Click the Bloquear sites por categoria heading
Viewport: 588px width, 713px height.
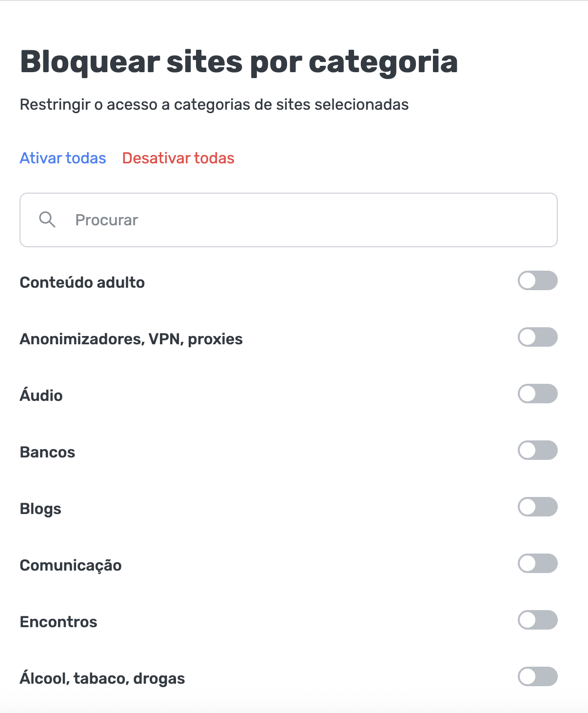click(238, 61)
